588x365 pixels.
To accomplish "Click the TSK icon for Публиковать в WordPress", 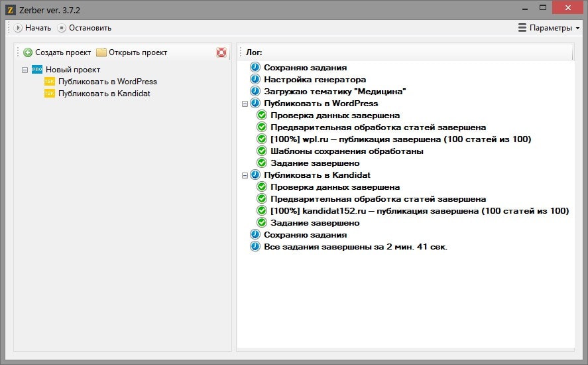I will pyautogui.click(x=50, y=82).
